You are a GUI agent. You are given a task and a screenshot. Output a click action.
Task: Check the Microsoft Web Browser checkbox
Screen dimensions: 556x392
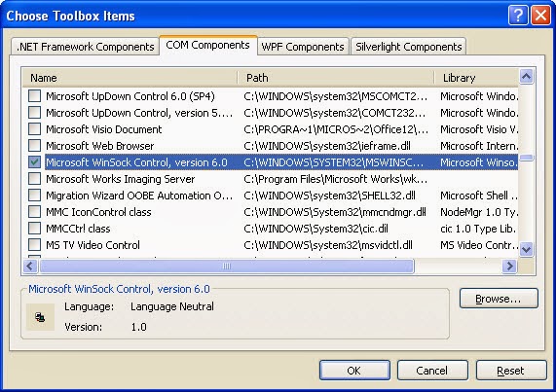tap(34, 146)
